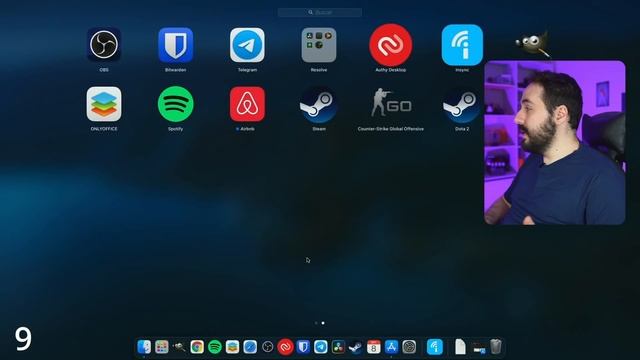Open the Airbnb app in Launchpad
The image size is (640, 360).
pos(247,104)
